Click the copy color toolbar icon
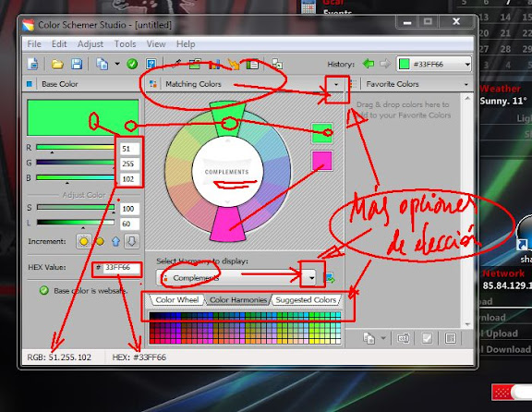Screen dimensions: 532x412 (x=102, y=64)
